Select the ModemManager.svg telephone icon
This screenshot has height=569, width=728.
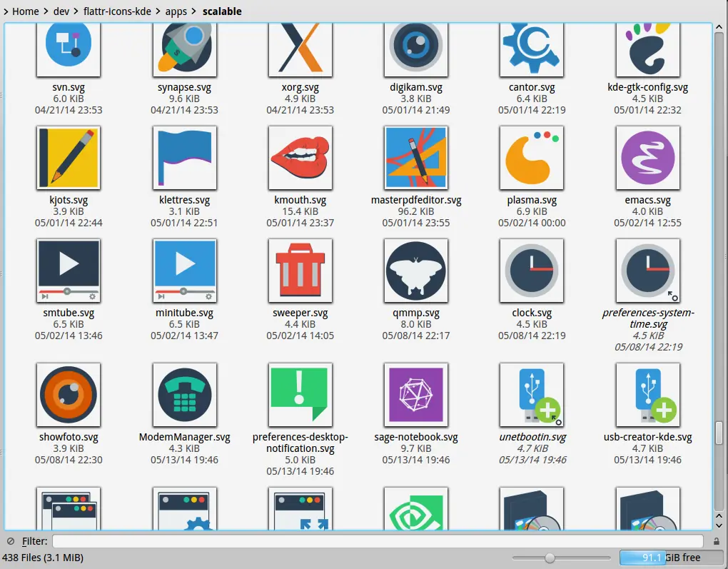pos(184,394)
